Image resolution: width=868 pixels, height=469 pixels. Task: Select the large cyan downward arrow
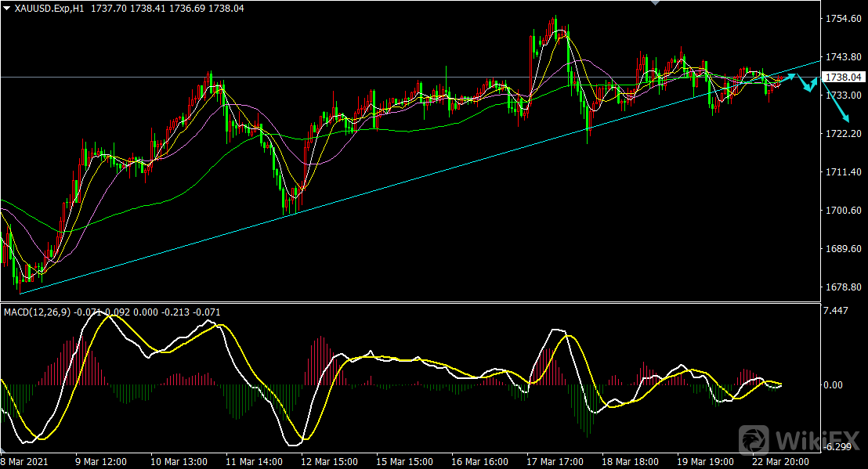click(839, 108)
